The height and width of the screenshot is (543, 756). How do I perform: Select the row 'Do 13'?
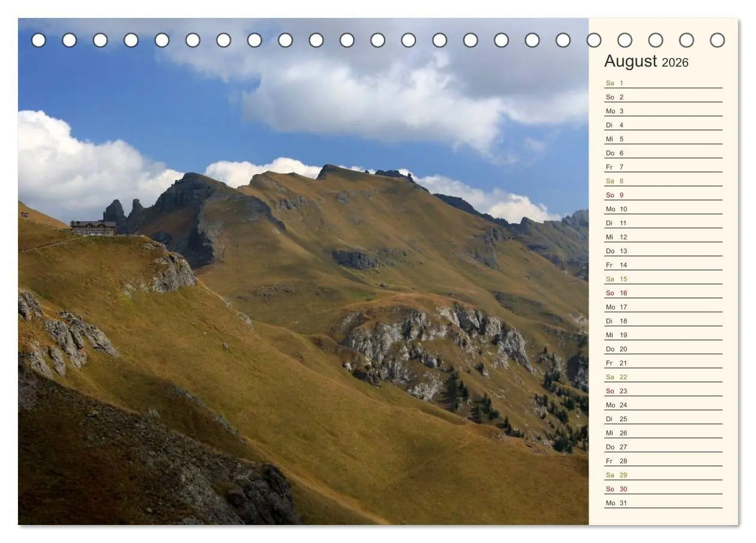point(663,251)
